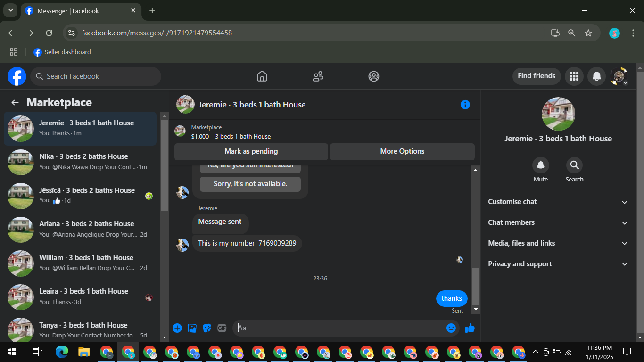Open a new browser tab
This screenshot has width=644, height=362.
pos(152,10)
